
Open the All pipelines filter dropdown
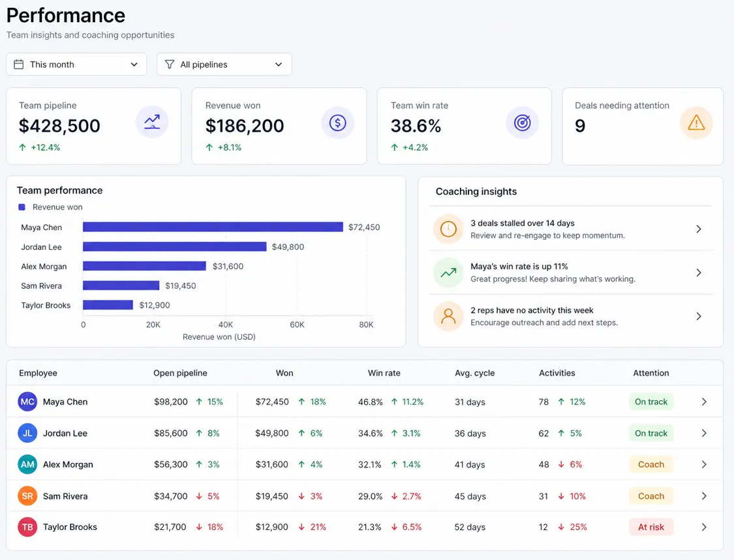(x=224, y=64)
